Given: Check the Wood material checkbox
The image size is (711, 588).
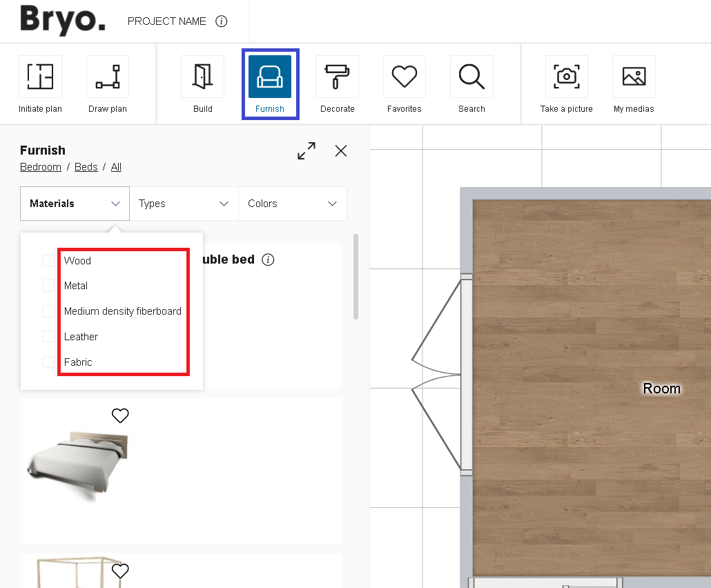Looking at the screenshot, I should (48, 261).
